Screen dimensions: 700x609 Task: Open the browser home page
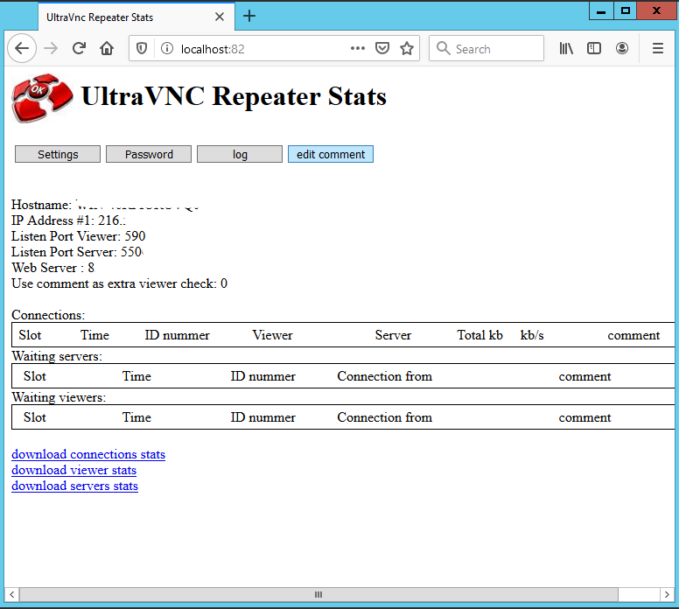pos(107,48)
